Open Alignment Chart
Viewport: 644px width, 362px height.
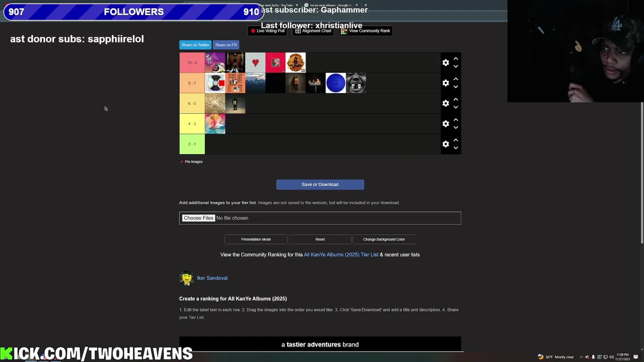coord(313,31)
